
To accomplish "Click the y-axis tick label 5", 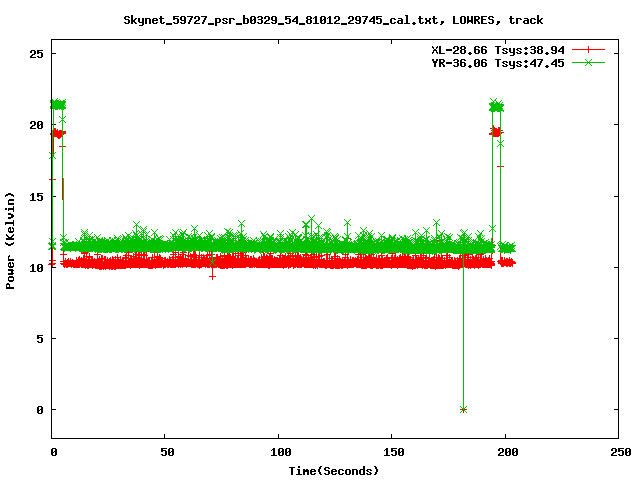I will (x=40, y=339).
